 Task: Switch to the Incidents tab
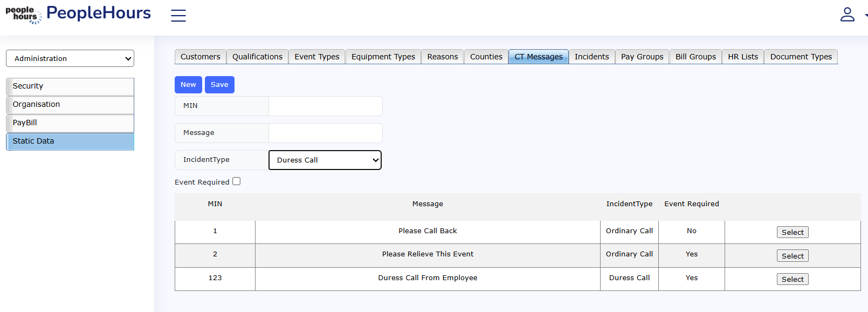click(x=591, y=57)
